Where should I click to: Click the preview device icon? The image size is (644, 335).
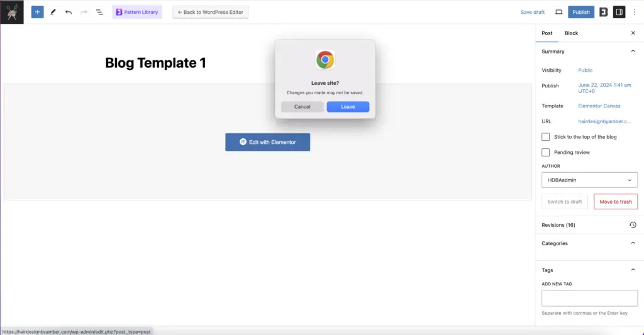(558, 12)
